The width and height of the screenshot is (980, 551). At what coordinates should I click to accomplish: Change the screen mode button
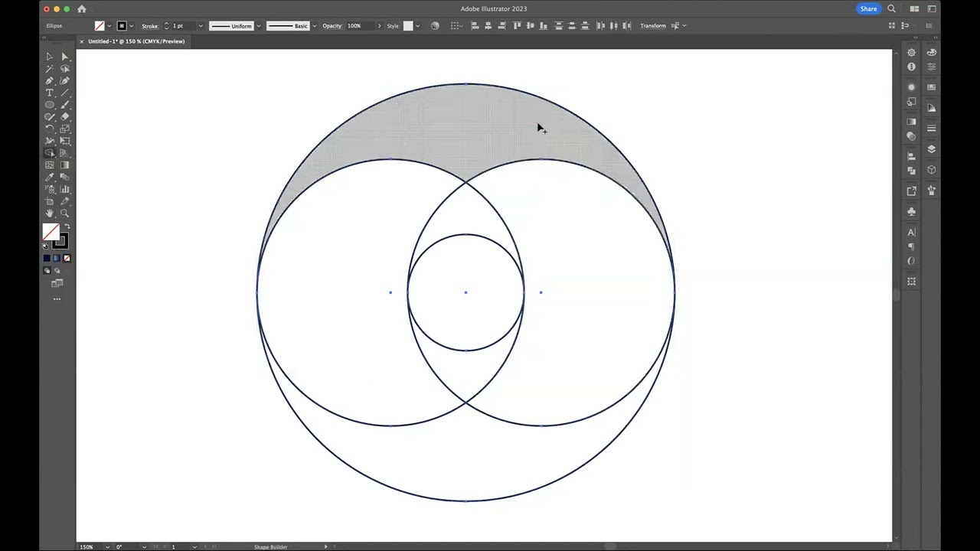[x=57, y=283]
